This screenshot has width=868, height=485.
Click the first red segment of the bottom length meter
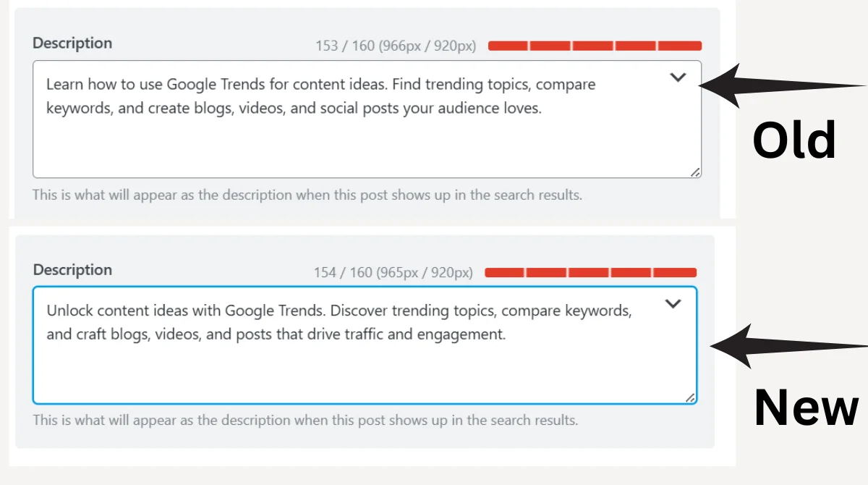(504, 272)
